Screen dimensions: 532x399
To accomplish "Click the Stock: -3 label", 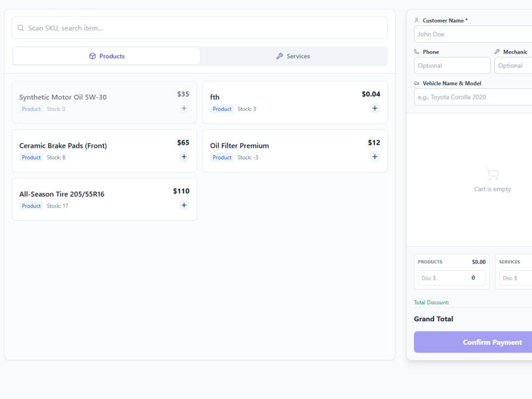I will [248, 157].
